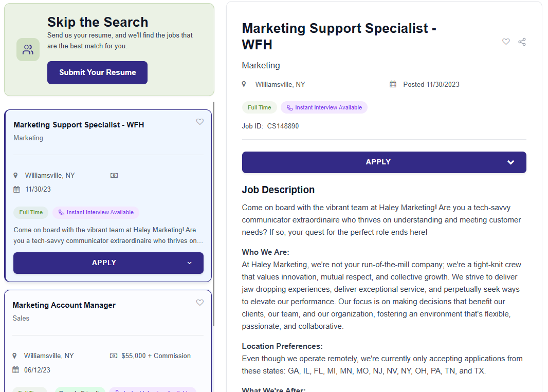The height and width of the screenshot is (392, 548).
Task: Click phone icon in detail Instant Interview badge
Action: (289, 108)
